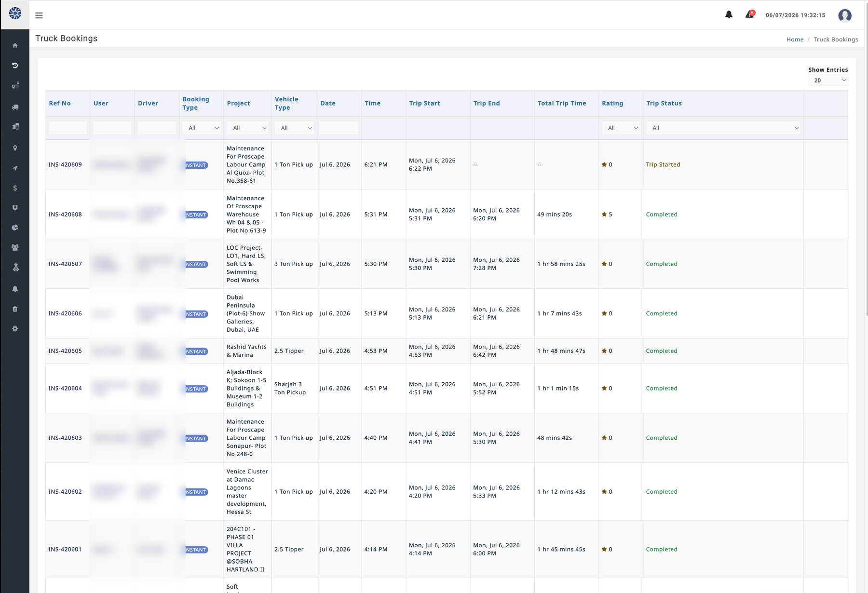Sort by the Vehicle Type column header
This screenshot has width=868, height=593.
pyautogui.click(x=286, y=103)
